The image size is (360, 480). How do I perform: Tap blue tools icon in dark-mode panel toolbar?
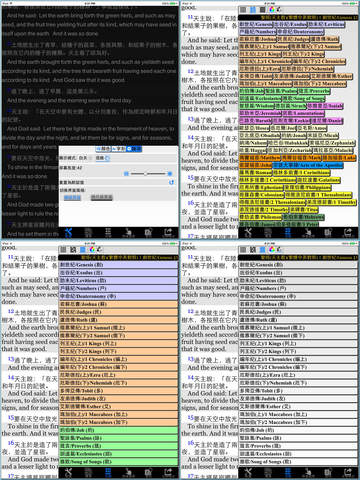point(68,233)
